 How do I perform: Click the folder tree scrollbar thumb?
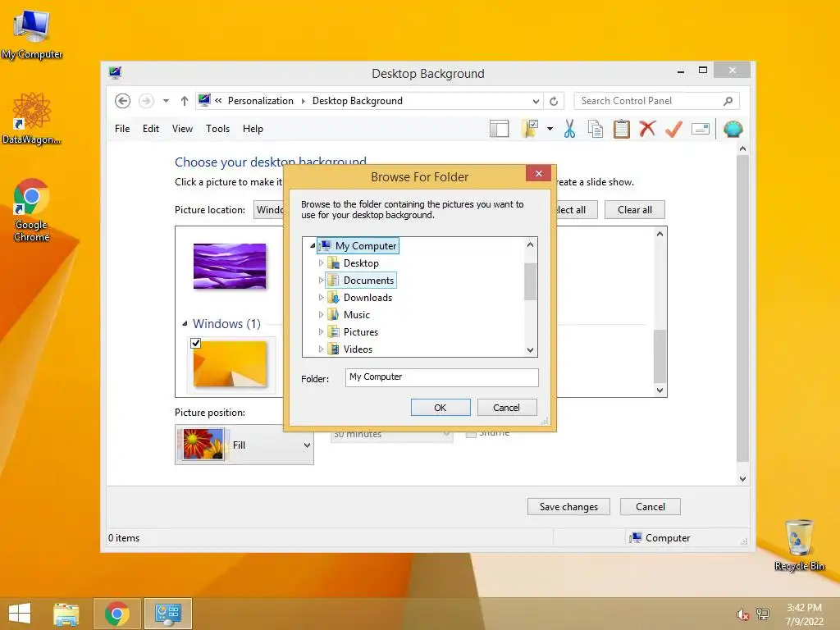tap(530, 281)
